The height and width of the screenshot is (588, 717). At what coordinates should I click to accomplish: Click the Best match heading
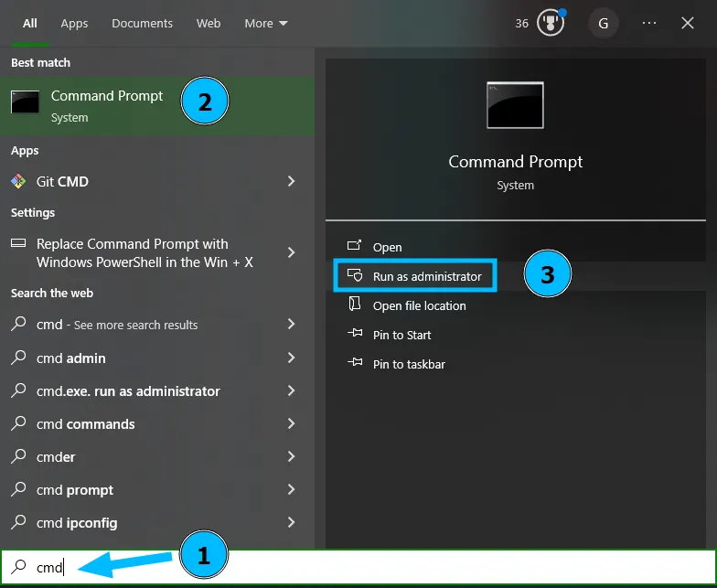[40, 62]
